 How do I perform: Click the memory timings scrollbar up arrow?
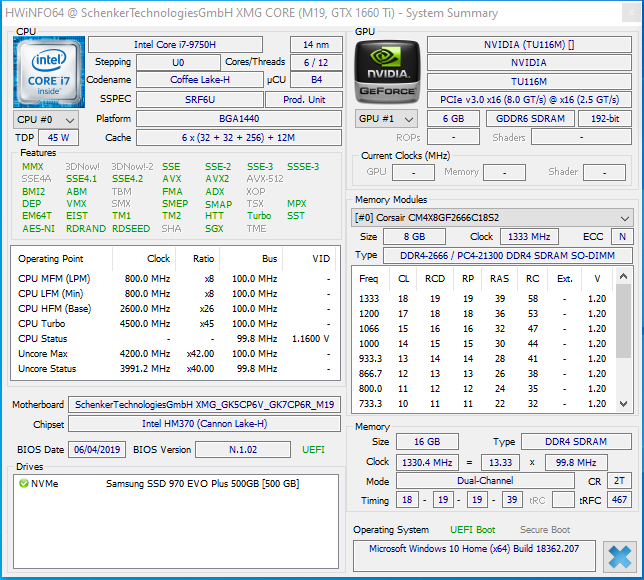point(623,276)
